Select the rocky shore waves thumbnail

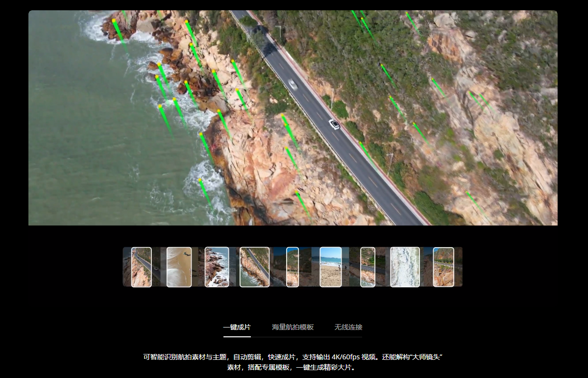[217, 267]
